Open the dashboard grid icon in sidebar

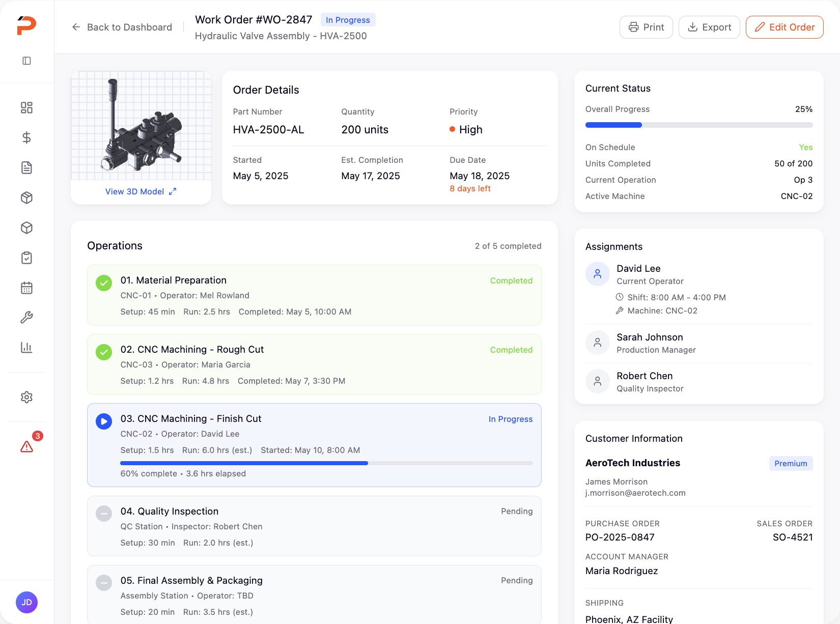27,107
